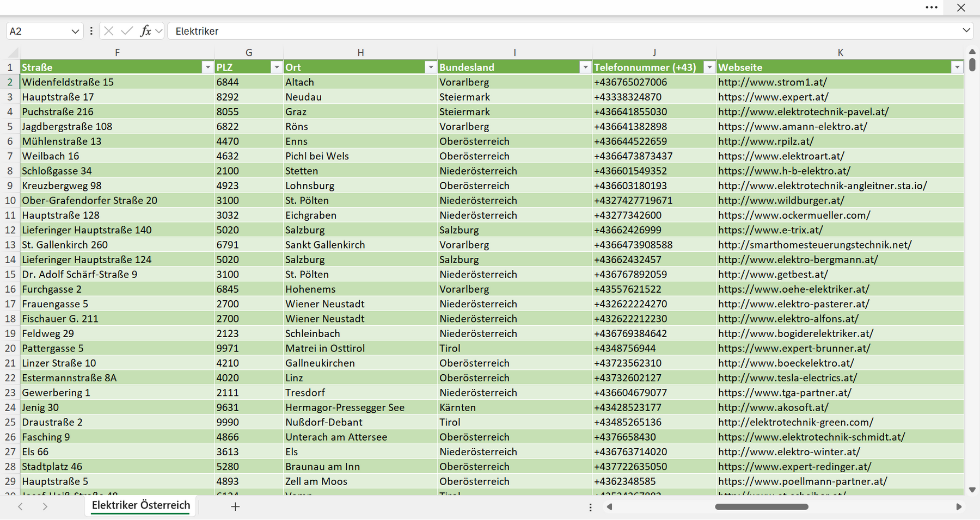Open the link https://www.expert-brunner.at/
Viewport: 980px width, 520px height.
794,348
